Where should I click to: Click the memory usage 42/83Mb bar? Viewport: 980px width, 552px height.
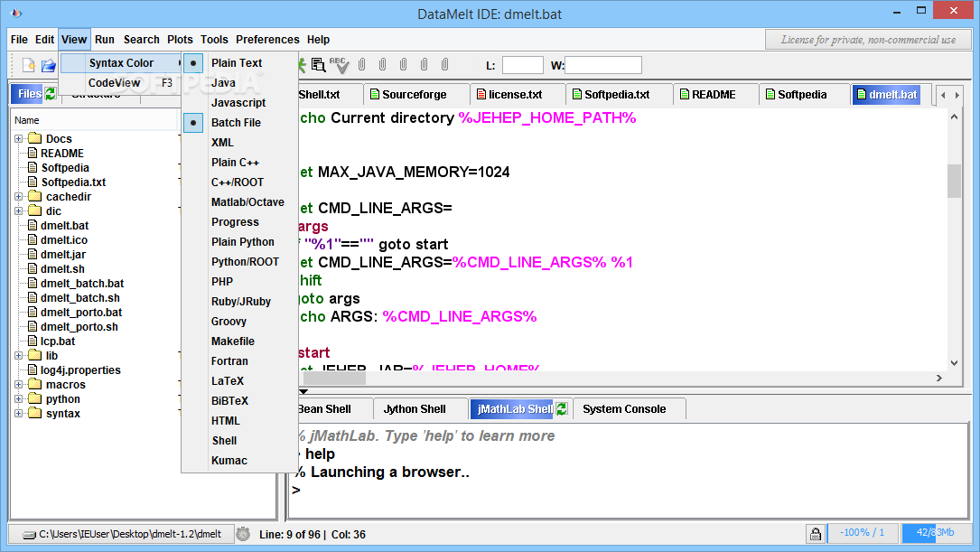tap(936, 533)
